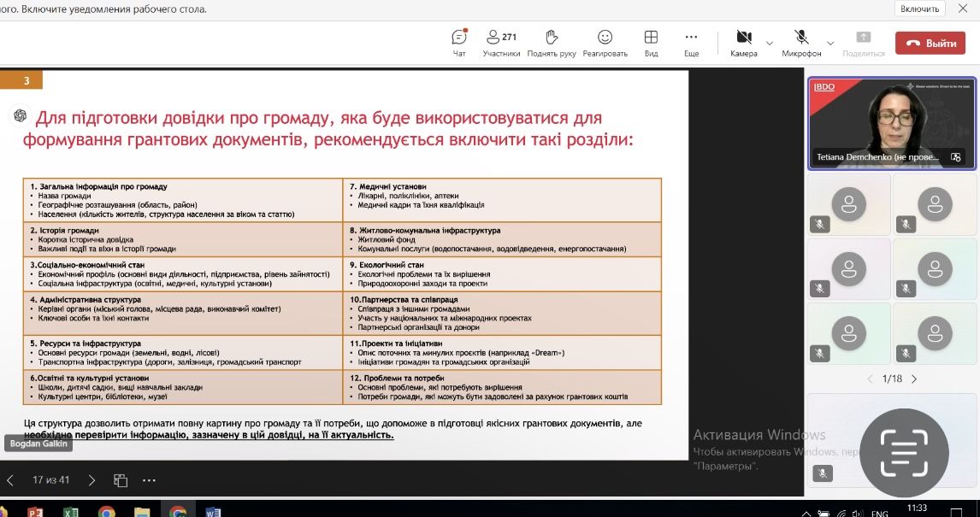Click the ChatGPT logo on the slide

(x=20, y=115)
